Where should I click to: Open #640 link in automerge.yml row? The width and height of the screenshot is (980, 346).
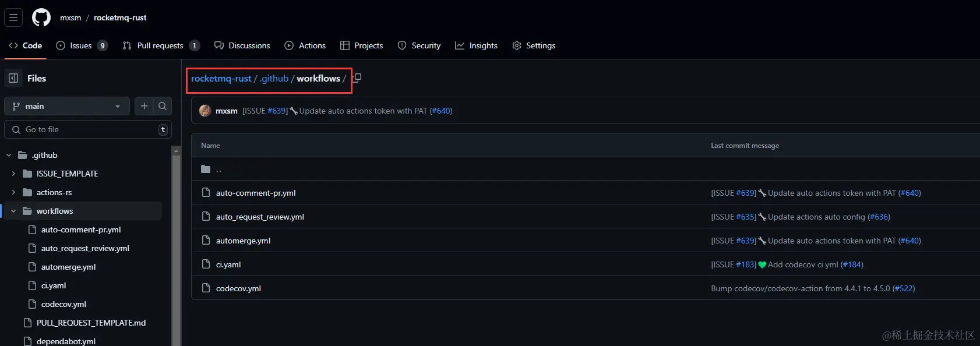[910, 241]
